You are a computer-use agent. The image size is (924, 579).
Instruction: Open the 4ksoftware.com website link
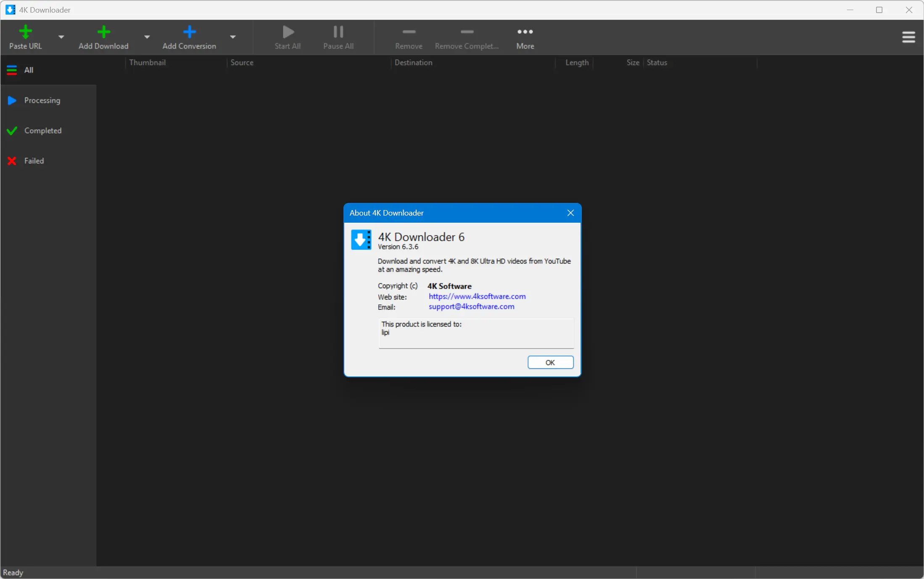(x=477, y=296)
